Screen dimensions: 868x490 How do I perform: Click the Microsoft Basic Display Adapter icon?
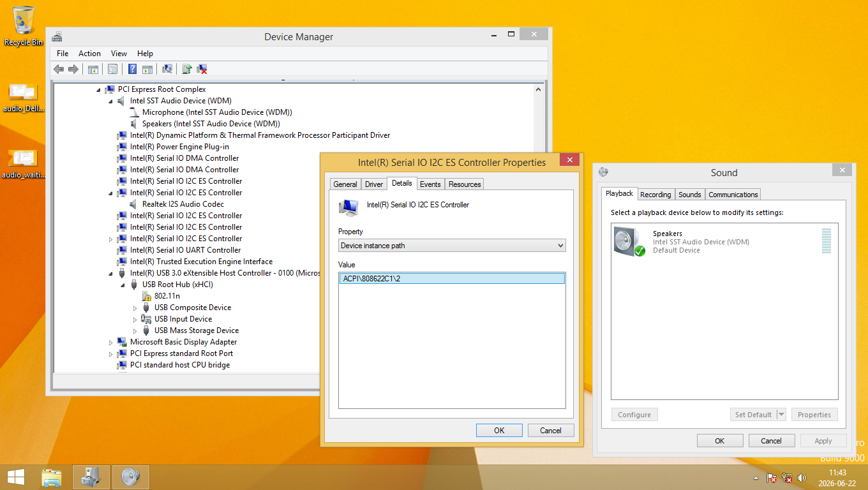(x=122, y=342)
